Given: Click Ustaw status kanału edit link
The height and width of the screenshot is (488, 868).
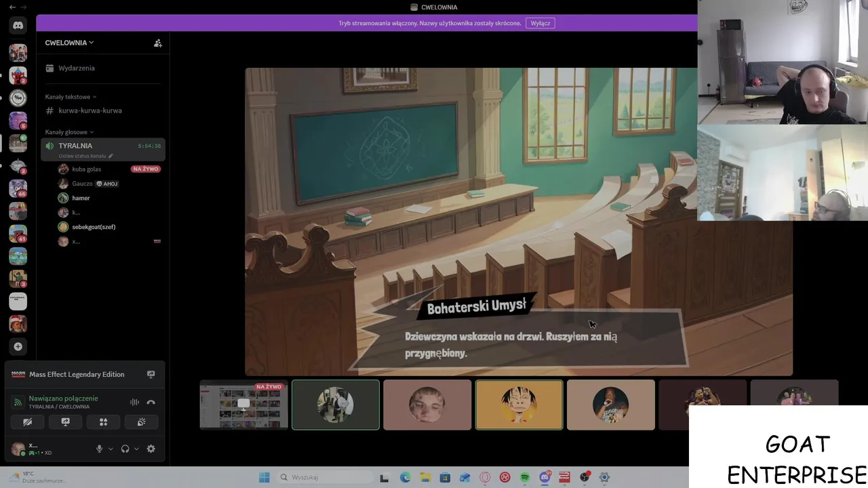Looking at the screenshot, I should (85, 156).
